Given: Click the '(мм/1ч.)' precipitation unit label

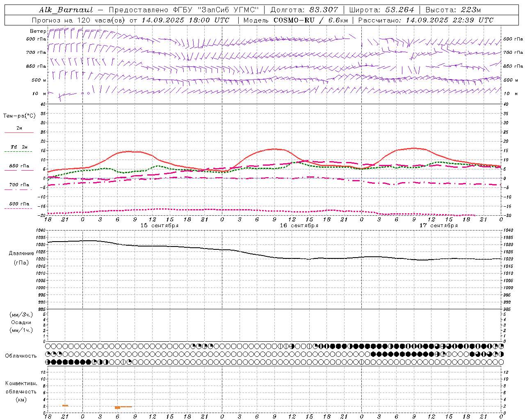Looking at the screenshot, I should (21, 330).
